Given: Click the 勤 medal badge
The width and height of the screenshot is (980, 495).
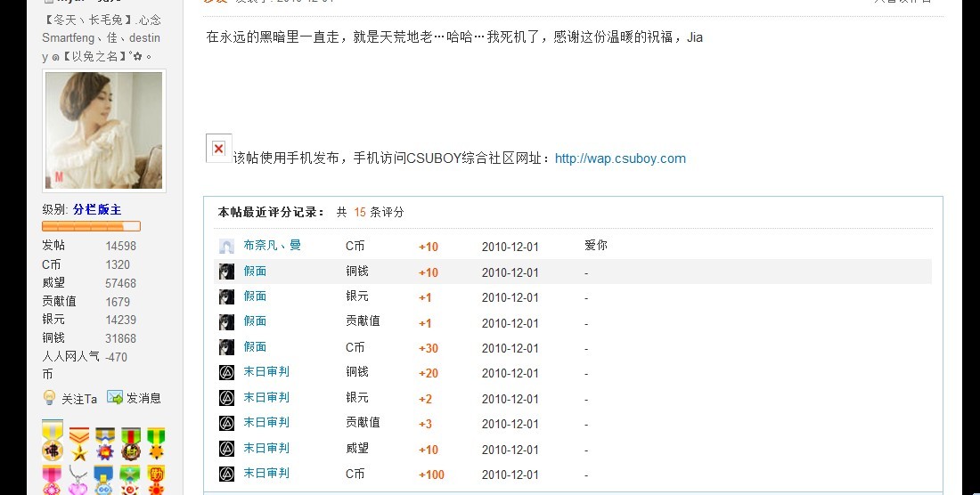Looking at the screenshot, I should (156, 480).
